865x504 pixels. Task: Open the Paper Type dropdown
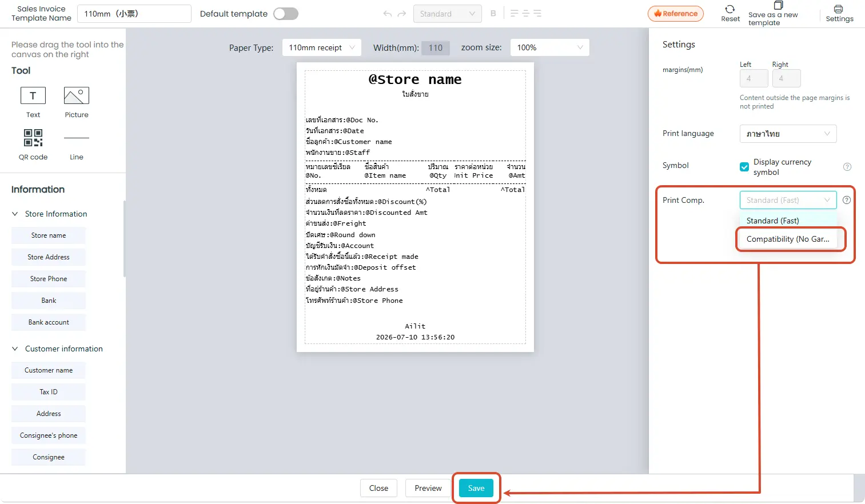pos(322,47)
